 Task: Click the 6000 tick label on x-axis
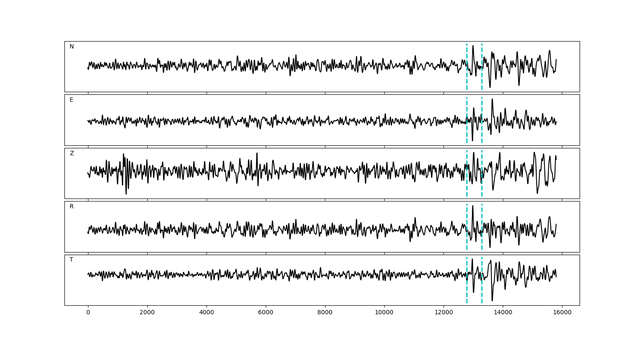click(x=266, y=313)
